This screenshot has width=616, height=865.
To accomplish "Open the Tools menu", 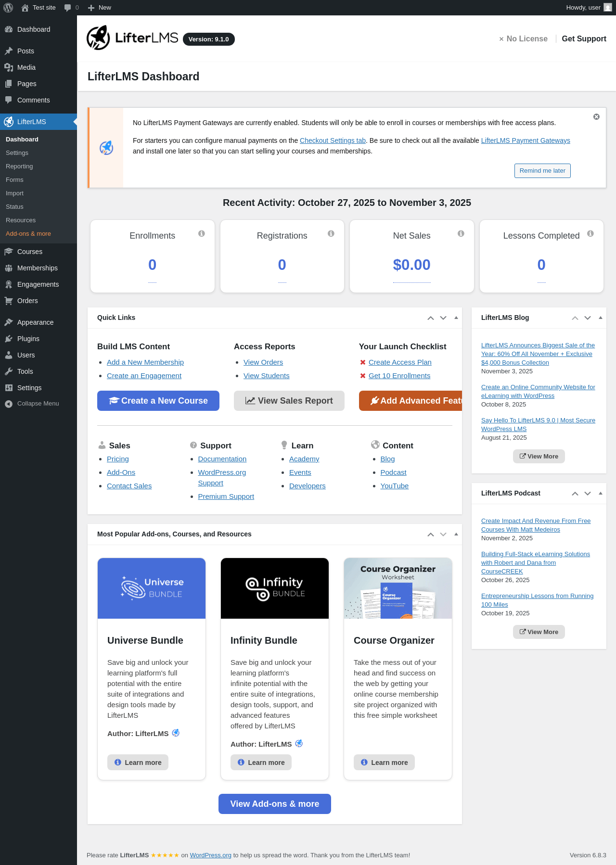I will (38, 371).
